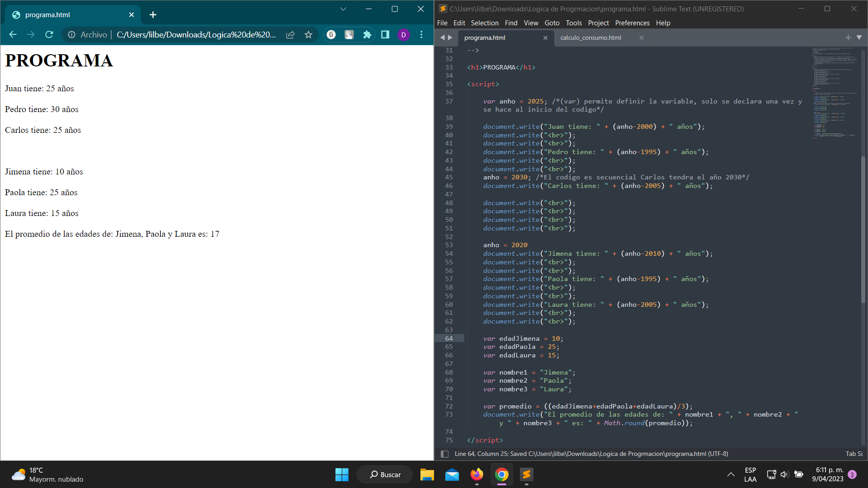This screenshot has width=868, height=488.
Task: Open the Windows Start button
Action: coord(342,475)
